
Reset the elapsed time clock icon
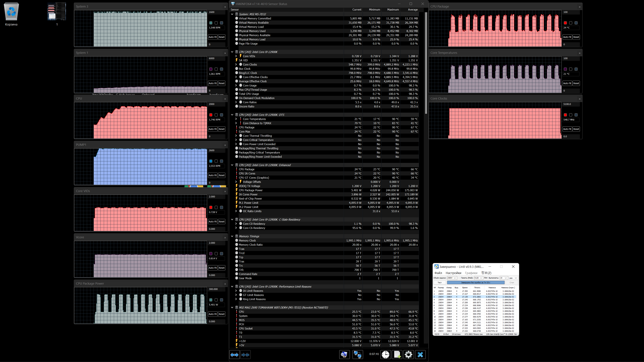click(x=386, y=354)
